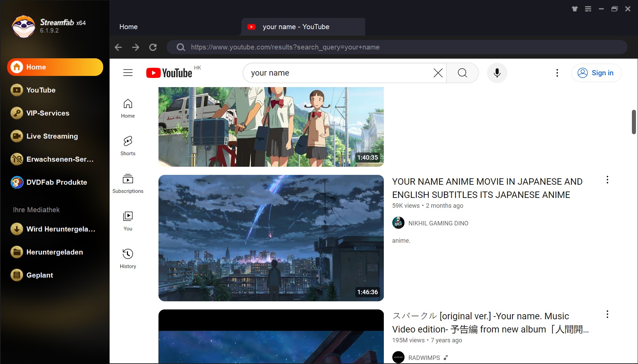The height and width of the screenshot is (364, 638).
Task: Click the Geplant list icon
Action: pos(17,275)
